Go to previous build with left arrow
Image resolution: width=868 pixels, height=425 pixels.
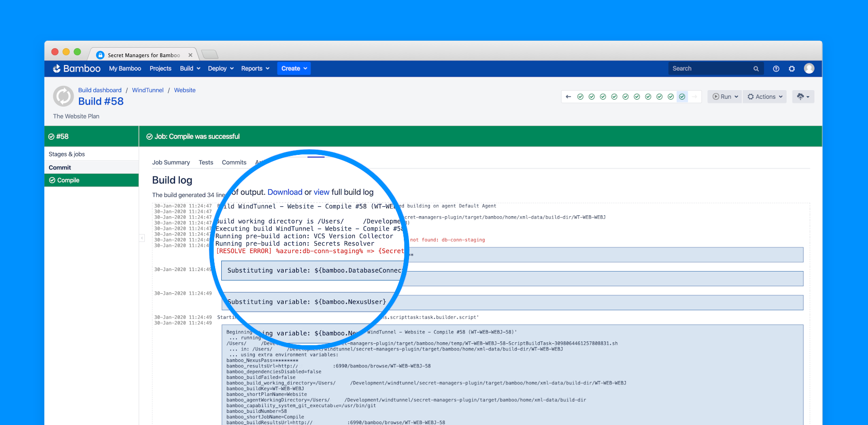[568, 97]
